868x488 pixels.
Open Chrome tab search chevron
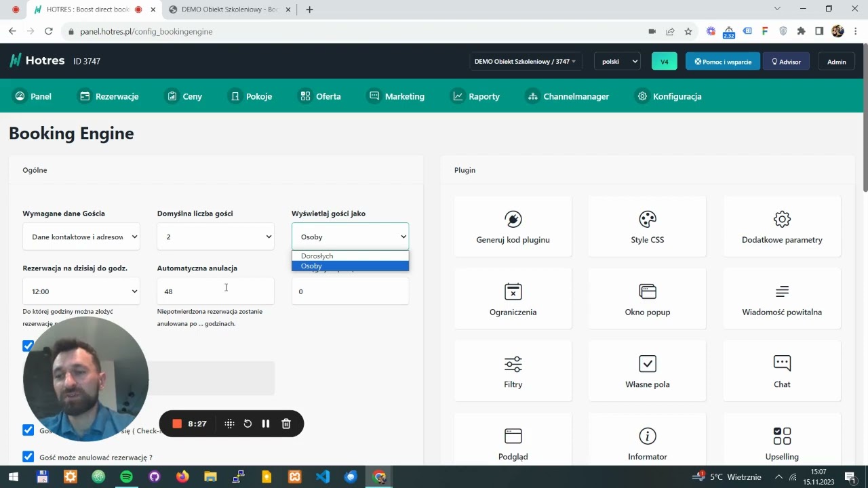pos(777,9)
